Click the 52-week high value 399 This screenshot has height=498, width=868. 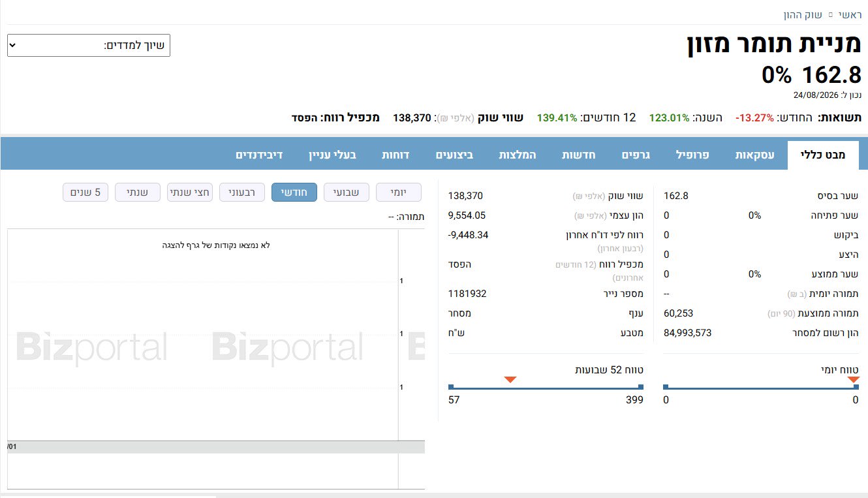[635, 400]
